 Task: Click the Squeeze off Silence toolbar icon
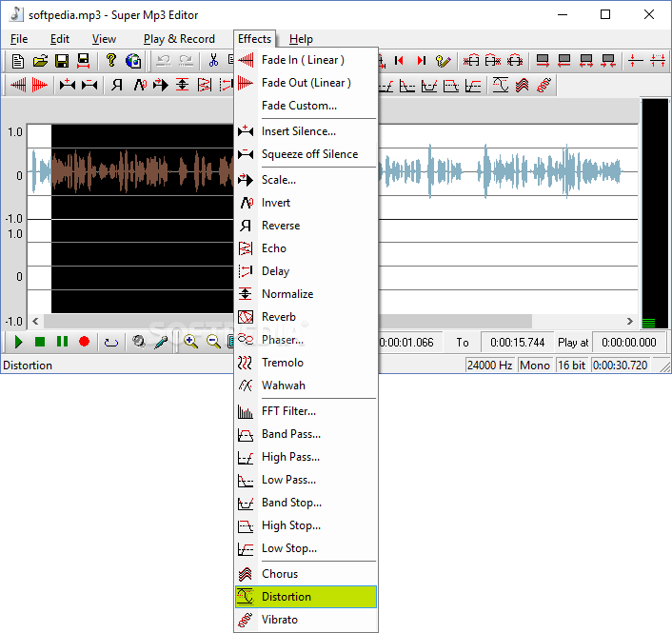[89, 85]
